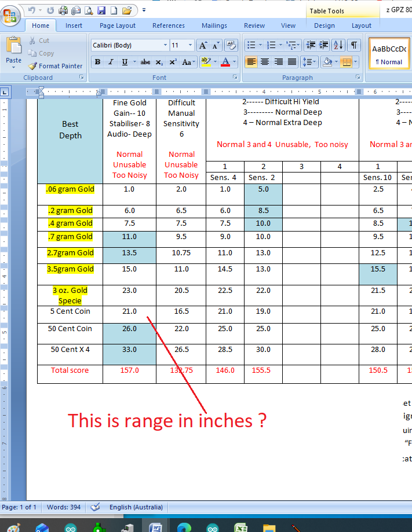Click the Clear Formatting eraser icon
412x532 pixels.
231,45
